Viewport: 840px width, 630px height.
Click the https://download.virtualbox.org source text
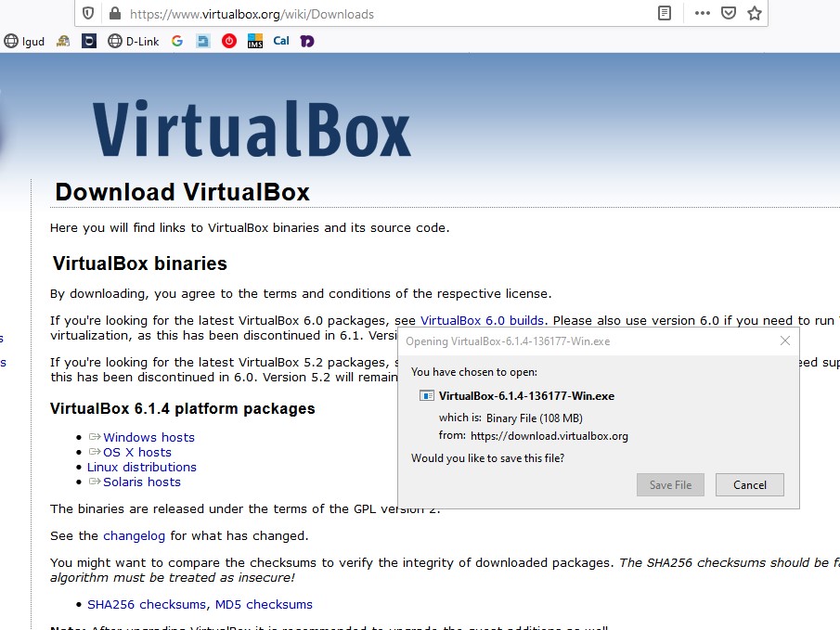pos(549,436)
